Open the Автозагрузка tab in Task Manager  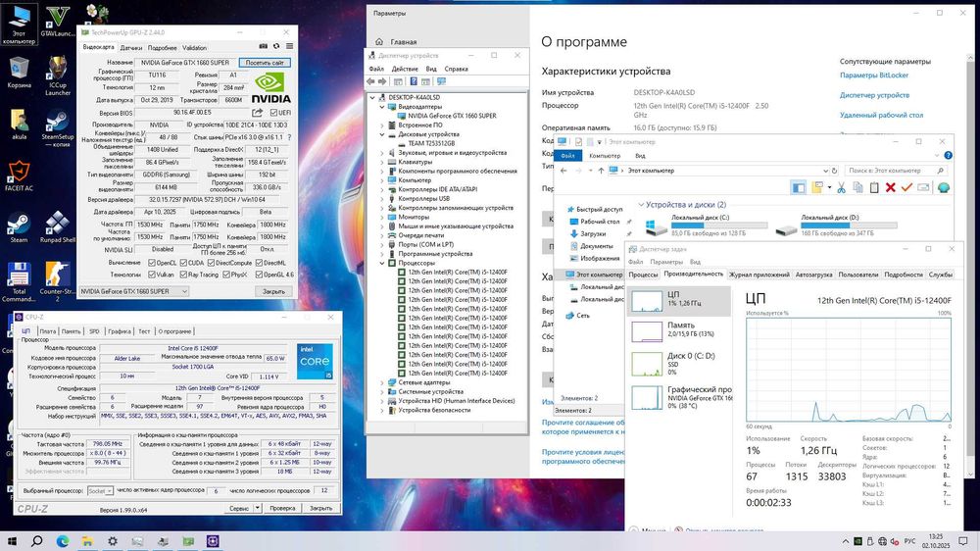point(813,275)
